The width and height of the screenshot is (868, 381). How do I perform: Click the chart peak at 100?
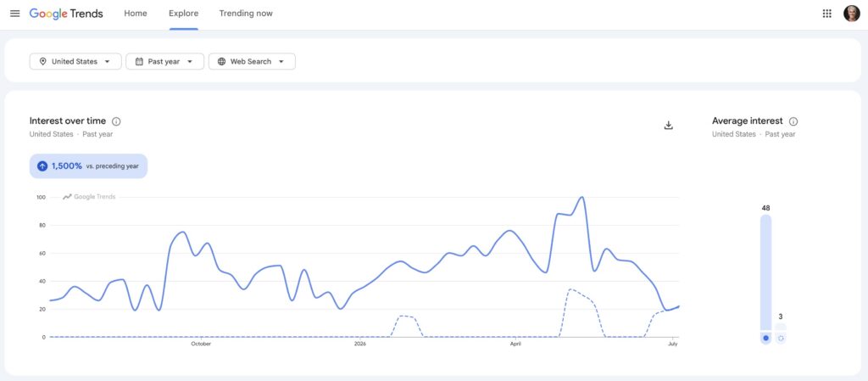click(581, 197)
